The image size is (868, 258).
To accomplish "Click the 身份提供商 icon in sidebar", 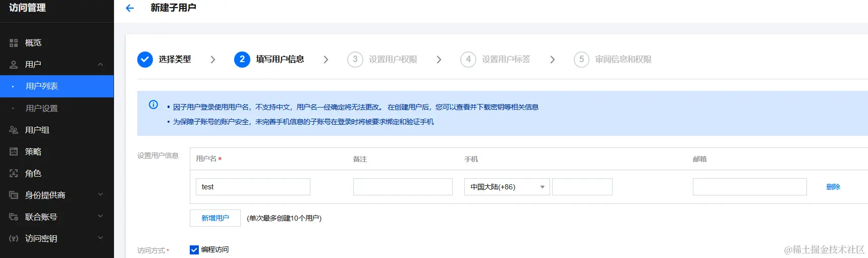I will click(14, 195).
